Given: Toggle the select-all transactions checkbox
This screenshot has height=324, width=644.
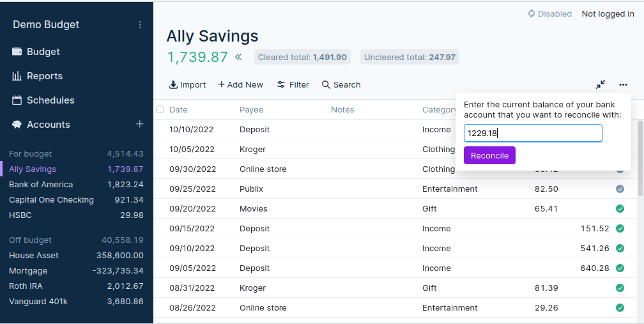Looking at the screenshot, I should 160,109.
